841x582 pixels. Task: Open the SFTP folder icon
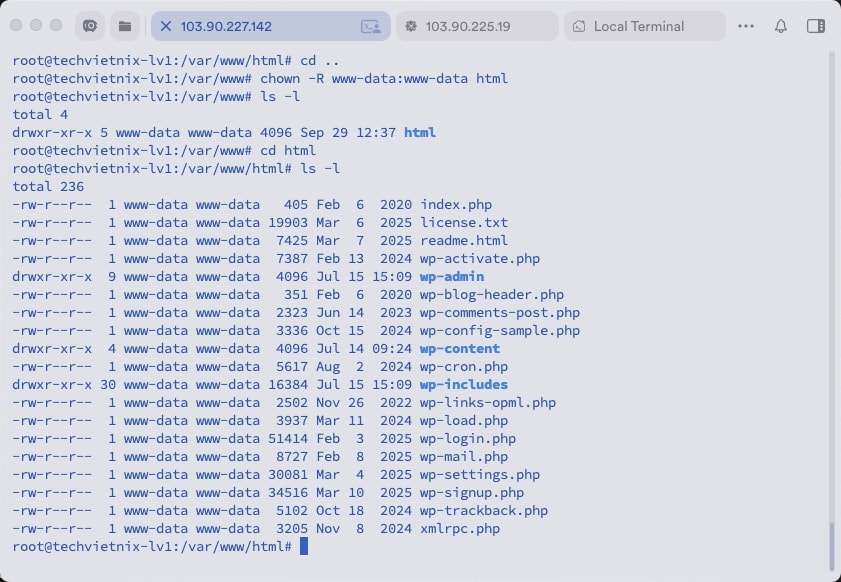pyautogui.click(x=124, y=26)
